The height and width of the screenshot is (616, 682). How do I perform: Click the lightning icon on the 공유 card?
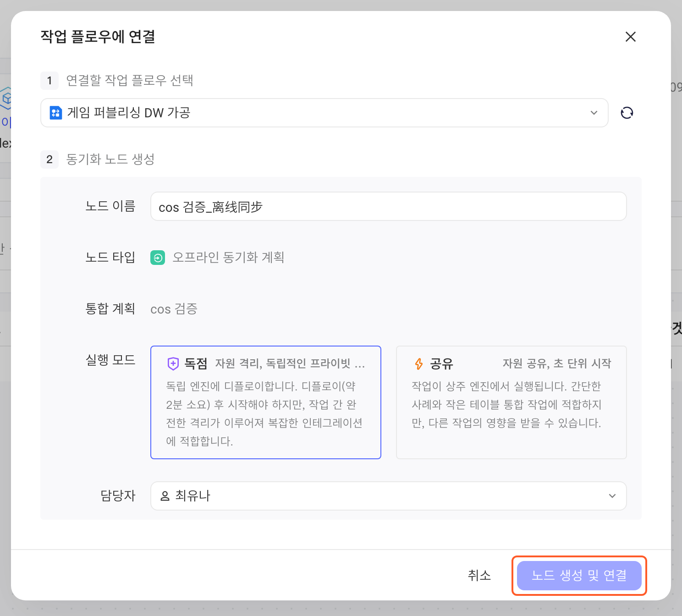click(418, 364)
